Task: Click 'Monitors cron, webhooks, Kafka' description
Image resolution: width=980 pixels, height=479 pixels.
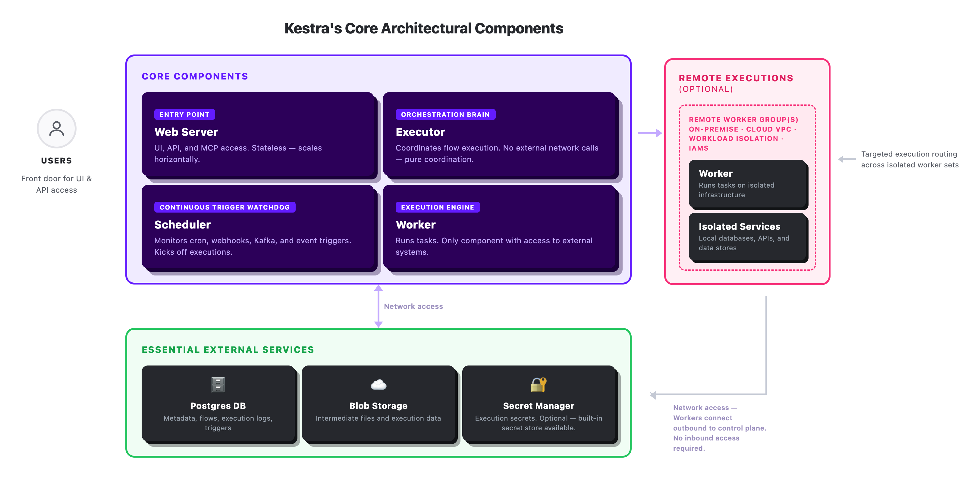Action: (253, 246)
